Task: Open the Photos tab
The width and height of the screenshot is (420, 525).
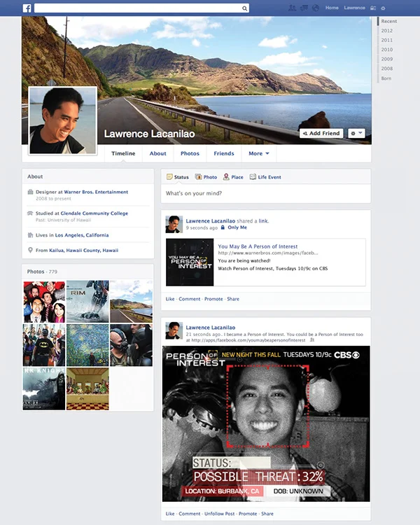Action: click(x=190, y=153)
